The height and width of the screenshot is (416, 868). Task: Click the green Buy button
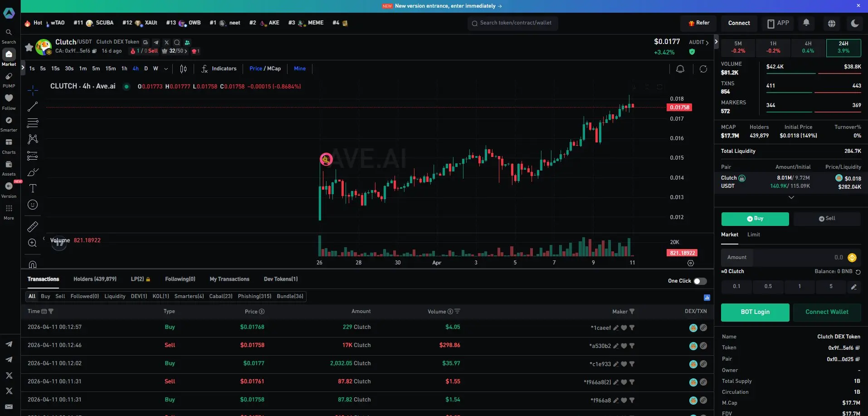pyautogui.click(x=755, y=219)
